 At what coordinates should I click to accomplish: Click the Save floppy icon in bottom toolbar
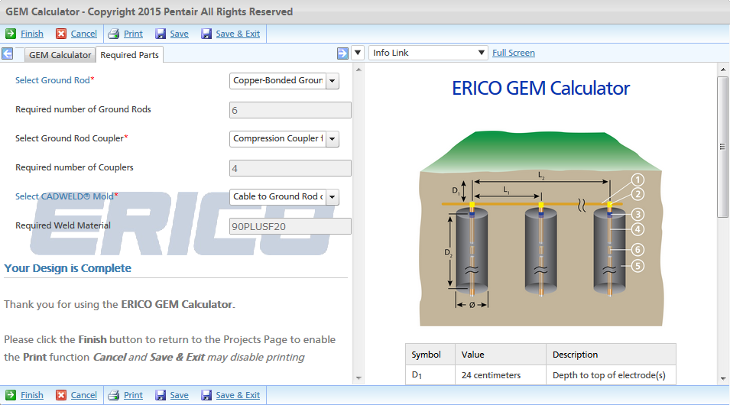pos(161,395)
